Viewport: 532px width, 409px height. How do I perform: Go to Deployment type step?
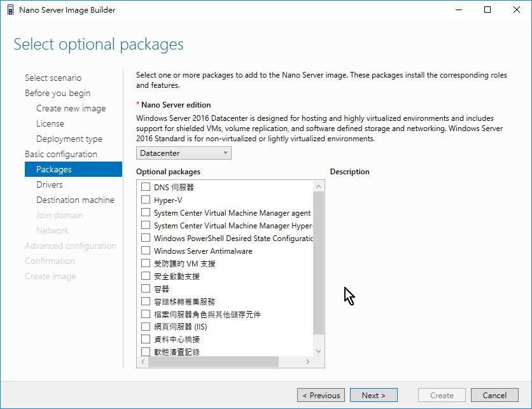pyautogui.click(x=69, y=139)
